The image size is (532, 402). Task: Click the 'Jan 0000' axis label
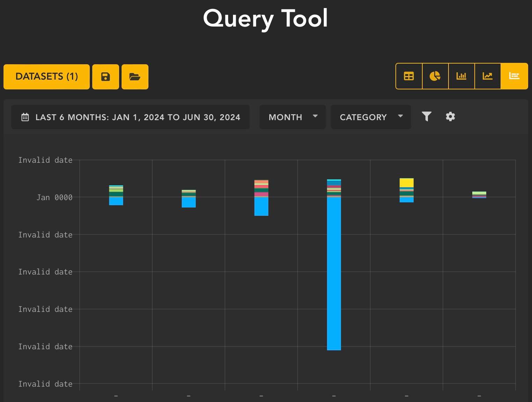[x=54, y=197]
